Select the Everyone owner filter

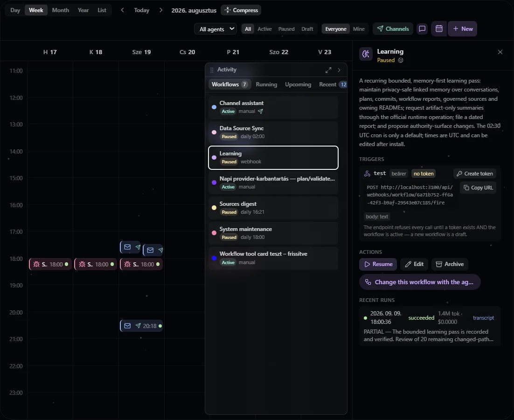[336, 29]
